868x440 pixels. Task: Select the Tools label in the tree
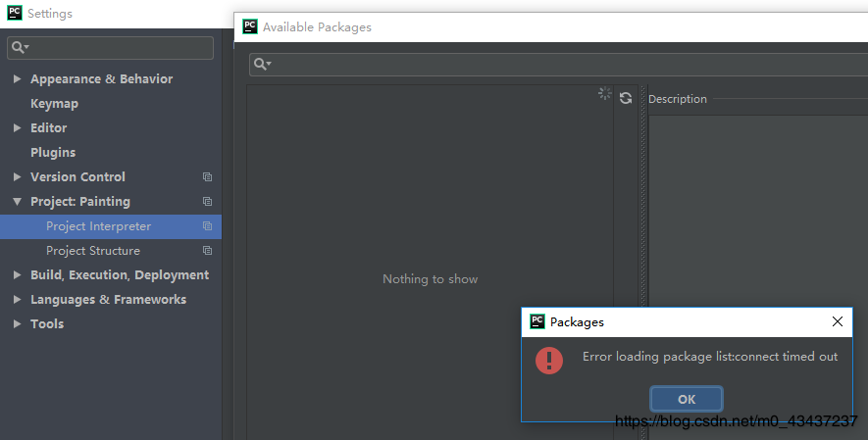tap(47, 324)
